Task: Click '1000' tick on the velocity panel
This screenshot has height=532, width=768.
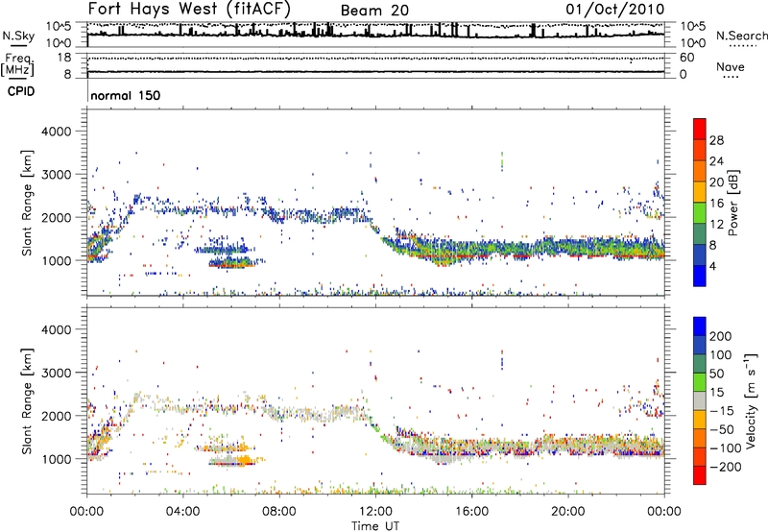Action: (x=56, y=459)
